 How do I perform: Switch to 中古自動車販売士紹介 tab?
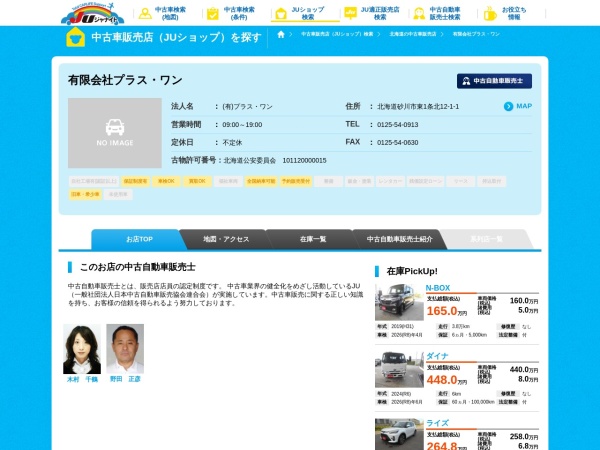coord(399,239)
